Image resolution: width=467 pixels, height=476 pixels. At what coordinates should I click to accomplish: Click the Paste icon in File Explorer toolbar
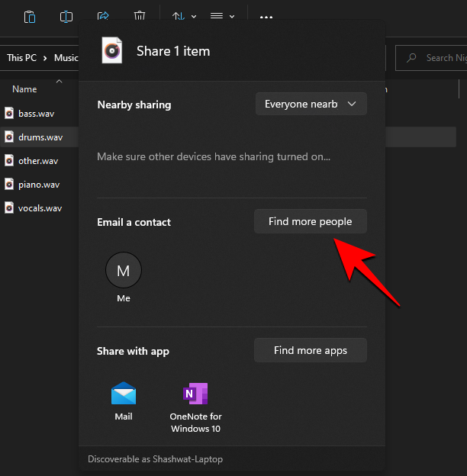[x=30, y=17]
